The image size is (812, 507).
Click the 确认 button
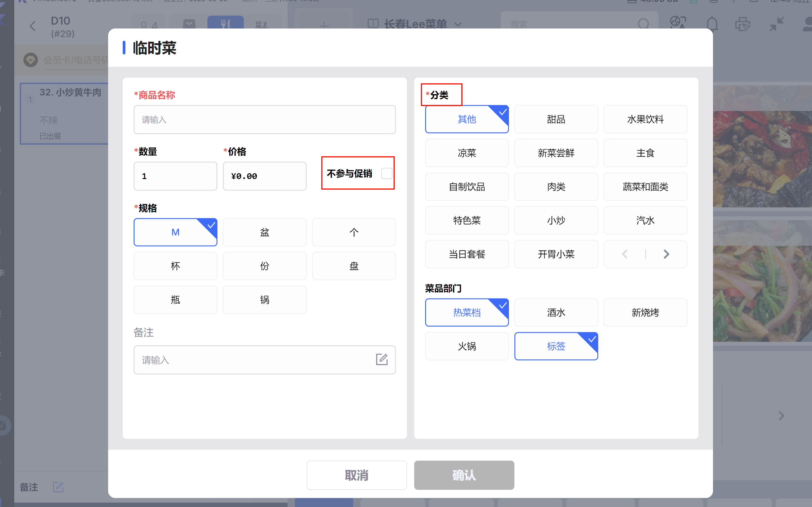click(x=464, y=475)
